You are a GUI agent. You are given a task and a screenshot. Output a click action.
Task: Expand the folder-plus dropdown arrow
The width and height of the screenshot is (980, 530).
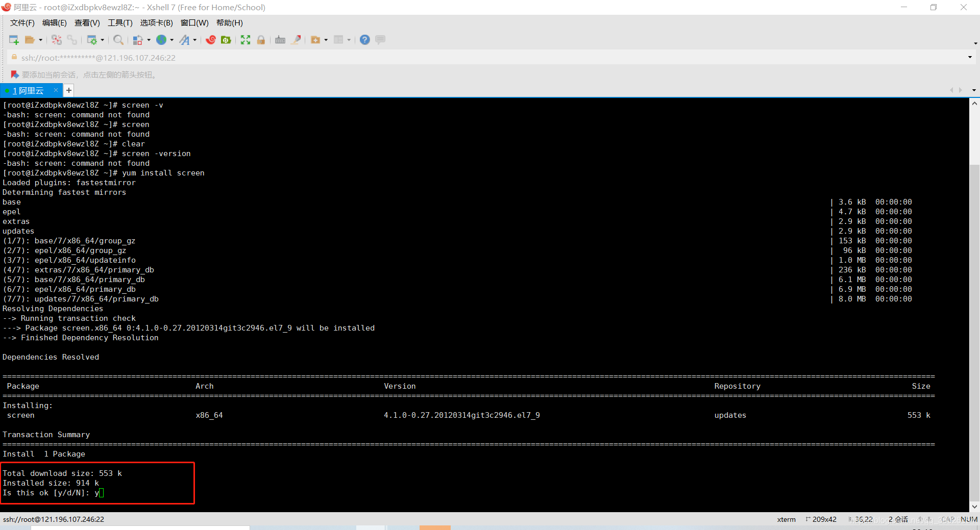click(326, 40)
